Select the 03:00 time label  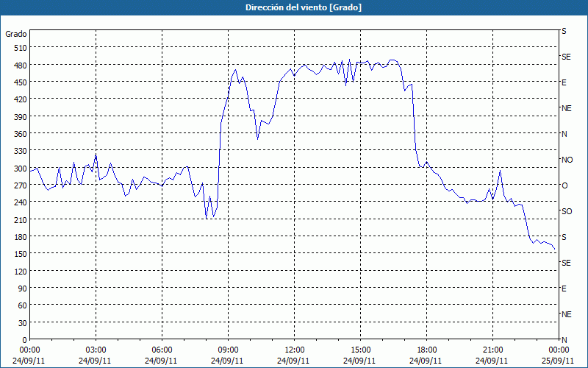pyautogui.click(x=96, y=350)
